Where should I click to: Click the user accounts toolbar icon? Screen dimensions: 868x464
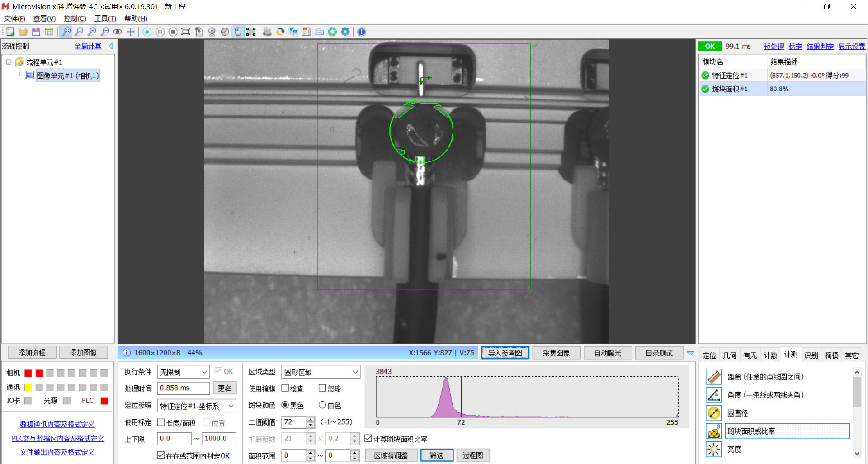268,32
